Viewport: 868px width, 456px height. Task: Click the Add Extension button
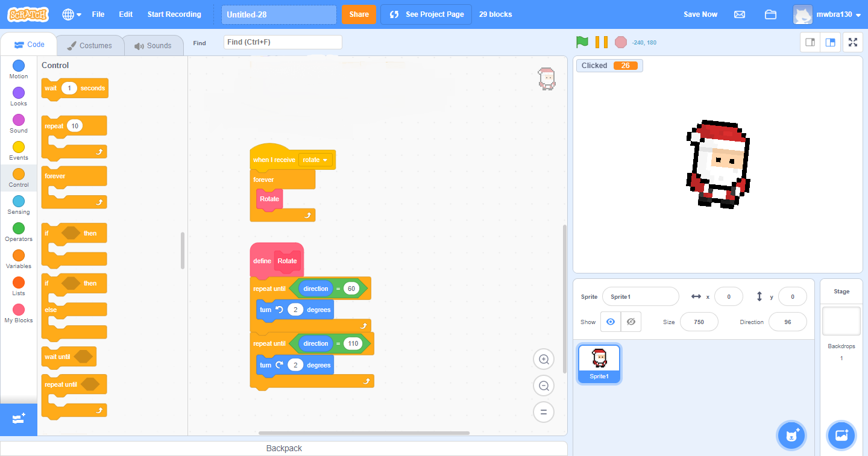click(x=19, y=419)
